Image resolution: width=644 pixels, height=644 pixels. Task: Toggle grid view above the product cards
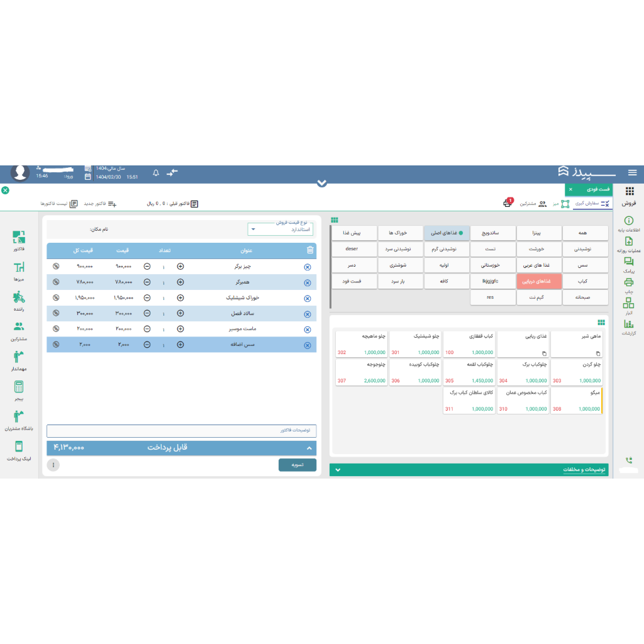coord(601,322)
